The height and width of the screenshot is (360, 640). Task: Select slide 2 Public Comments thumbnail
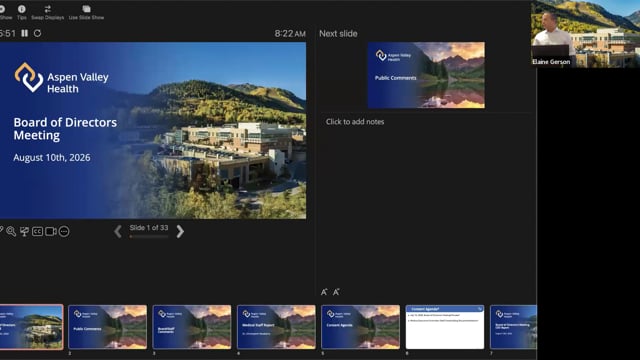click(108, 327)
